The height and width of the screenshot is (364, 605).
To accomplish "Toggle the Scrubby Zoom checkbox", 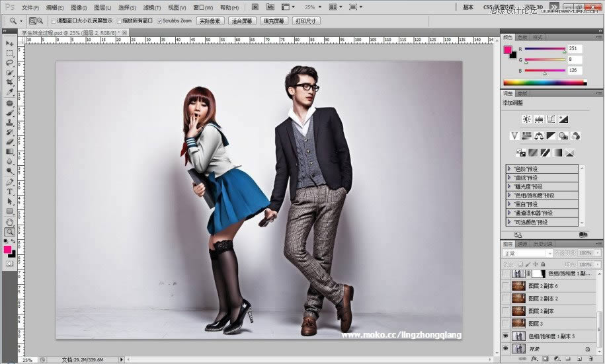I will (159, 21).
